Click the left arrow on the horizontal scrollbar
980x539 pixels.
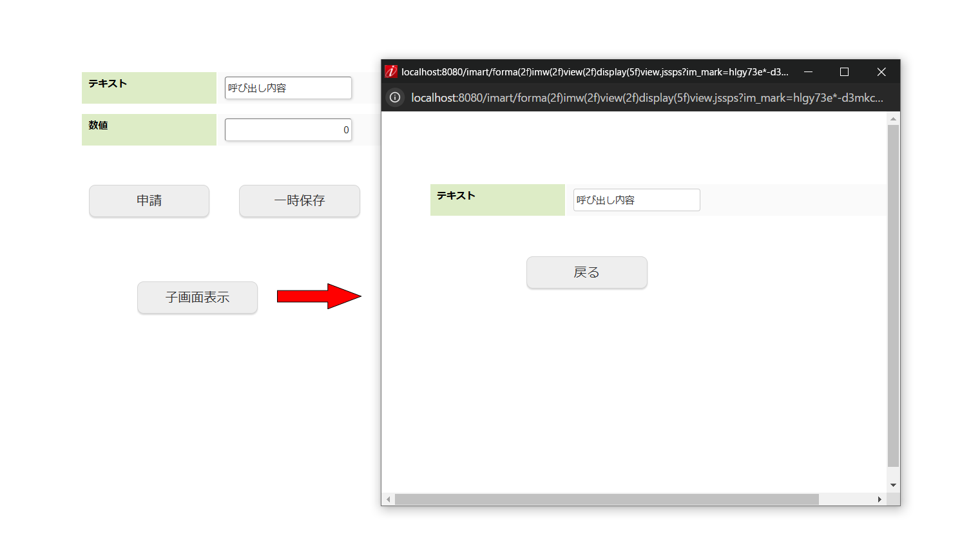[x=388, y=498]
